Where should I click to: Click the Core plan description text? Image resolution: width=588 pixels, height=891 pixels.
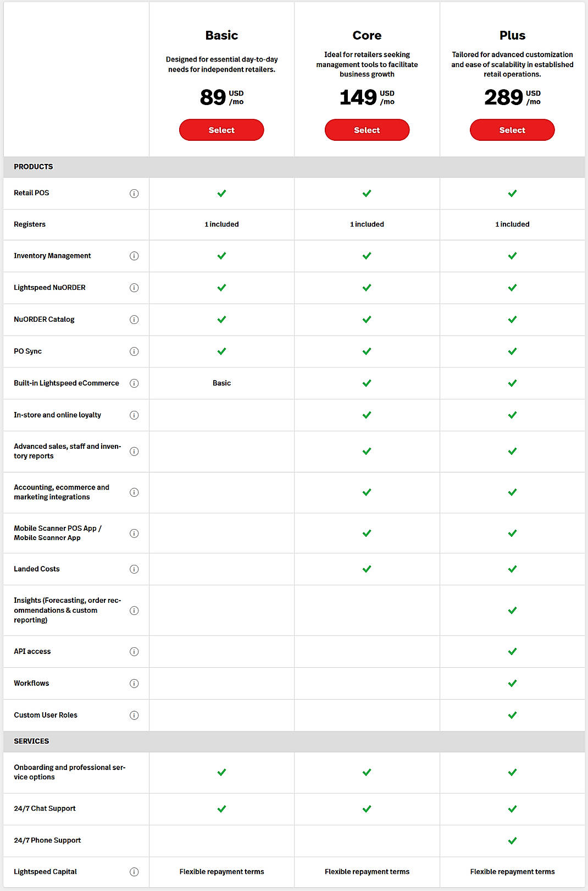click(x=367, y=64)
